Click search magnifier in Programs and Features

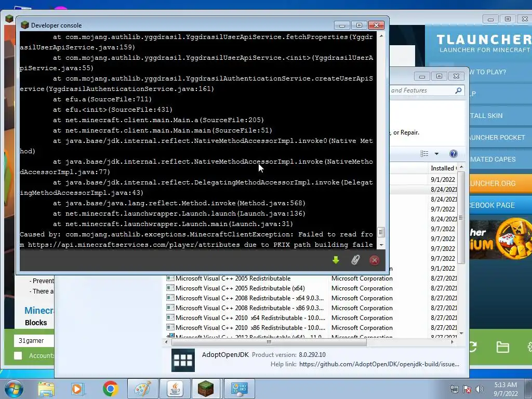point(458,90)
